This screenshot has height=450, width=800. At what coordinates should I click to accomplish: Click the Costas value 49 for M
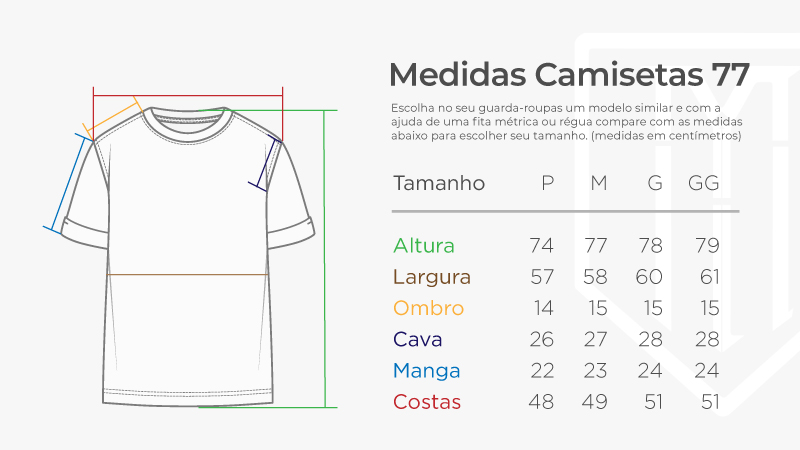pyautogui.click(x=594, y=402)
